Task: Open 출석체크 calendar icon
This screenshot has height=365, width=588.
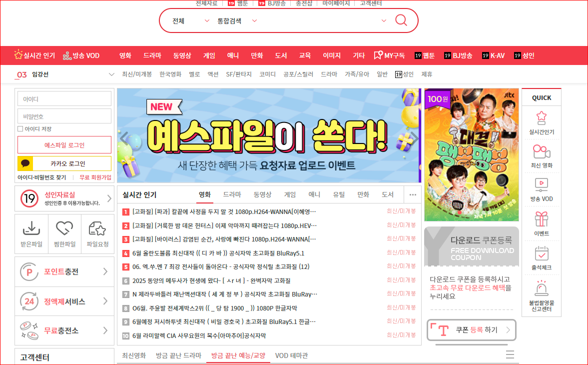Action: pos(541,258)
